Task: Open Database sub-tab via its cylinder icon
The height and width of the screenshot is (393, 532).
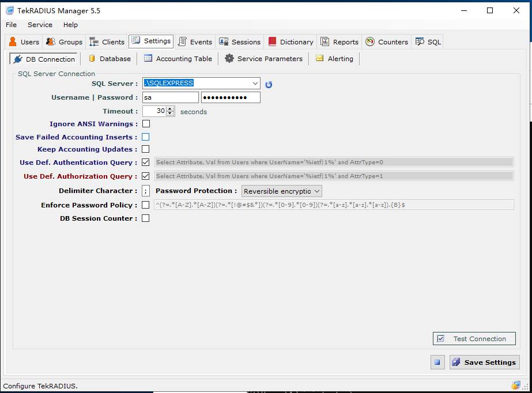Action: [92, 59]
